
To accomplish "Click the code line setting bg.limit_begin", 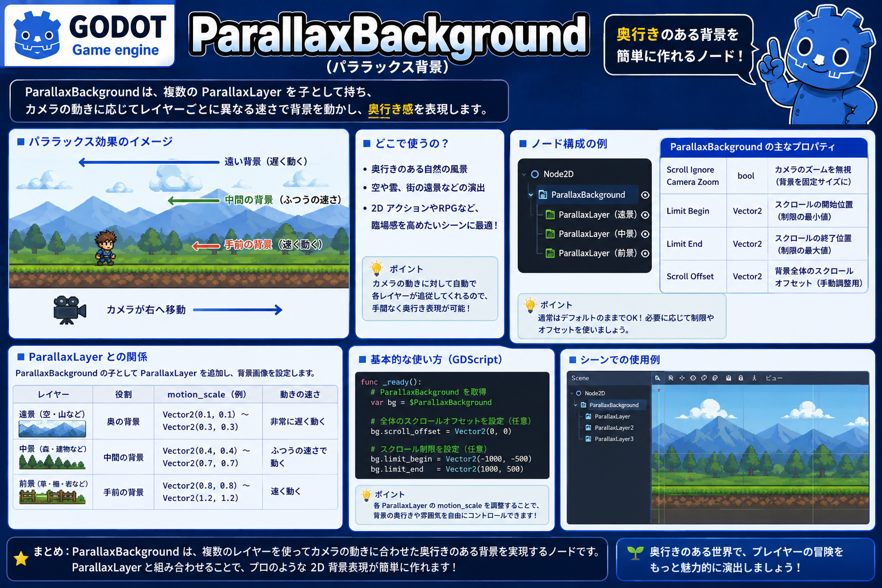I will (451, 459).
